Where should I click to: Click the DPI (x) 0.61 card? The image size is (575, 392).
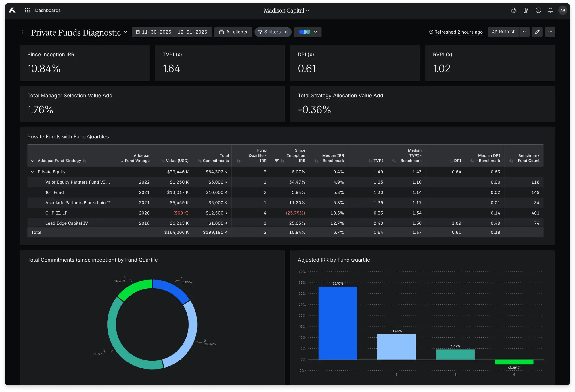tap(355, 63)
